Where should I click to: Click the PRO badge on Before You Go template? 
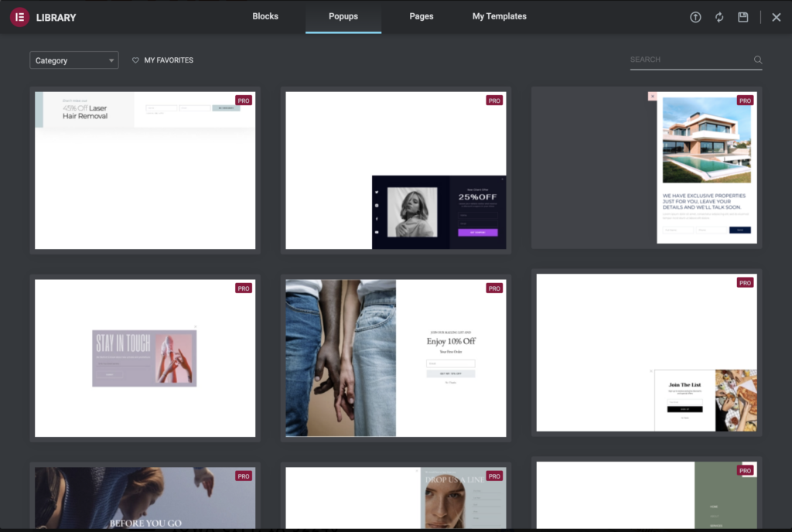(244, 476)
